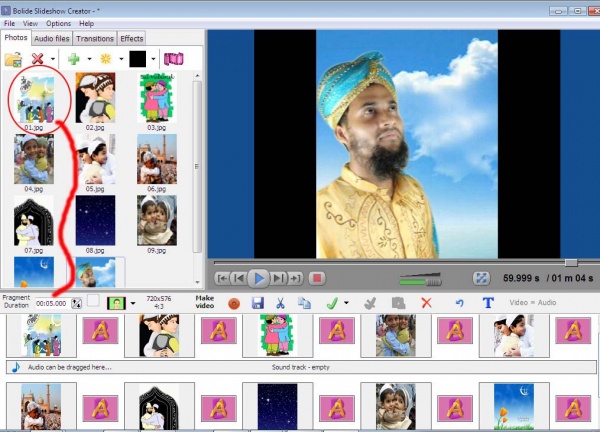Screen dimensions: 600x432
Task: Select the 07.jpg photo thumbnail
Action: pos(34,221)
